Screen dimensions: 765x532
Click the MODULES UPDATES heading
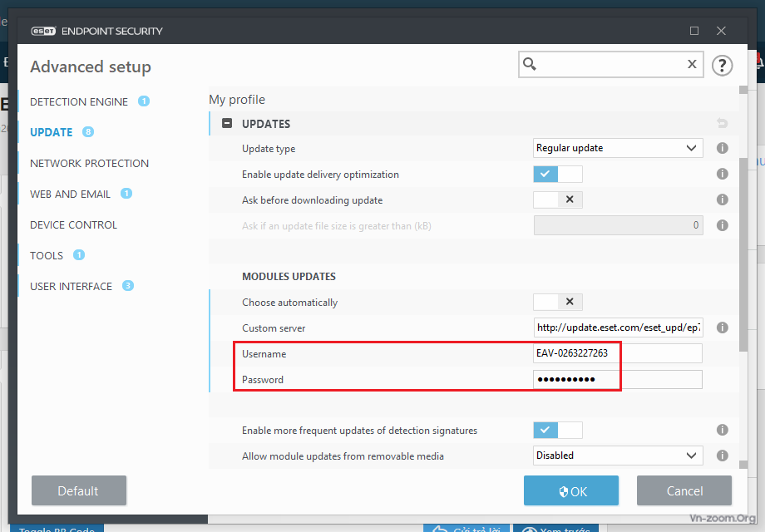(x=289, y=277)
